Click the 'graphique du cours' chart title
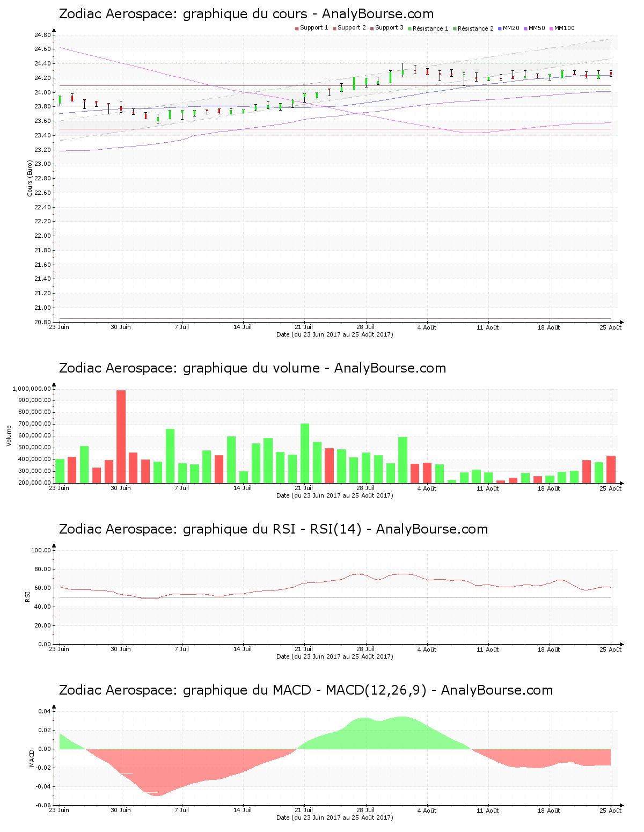The width and height of the screenshot is (644, 832). tap(246, 14)
